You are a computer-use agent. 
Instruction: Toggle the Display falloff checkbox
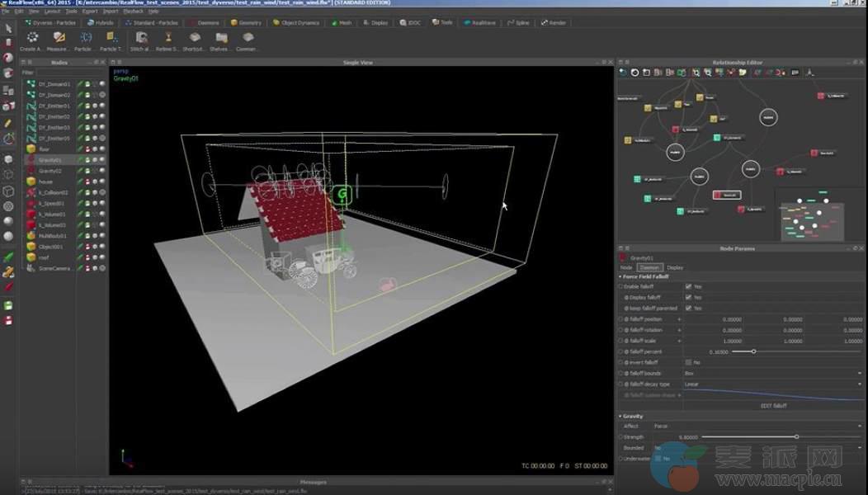688,297
